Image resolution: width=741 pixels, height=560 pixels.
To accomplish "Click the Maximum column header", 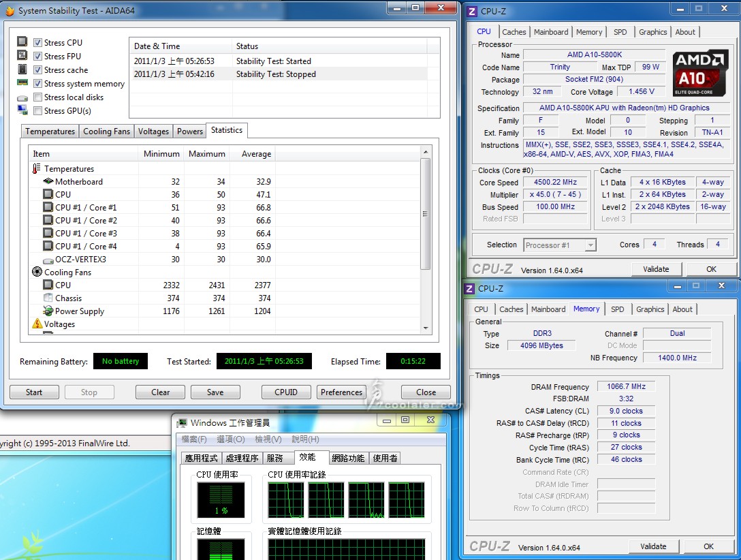I will [206, 153].
